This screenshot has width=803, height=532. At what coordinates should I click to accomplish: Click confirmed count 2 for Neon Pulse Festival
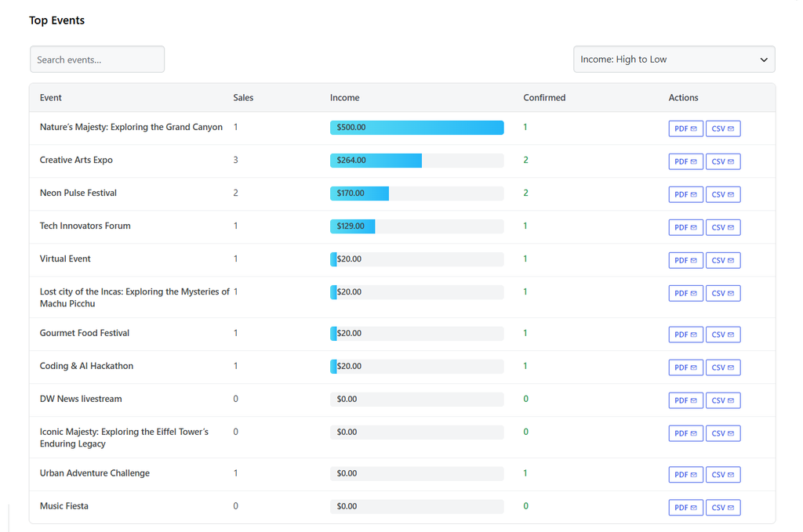pos(525,193)
